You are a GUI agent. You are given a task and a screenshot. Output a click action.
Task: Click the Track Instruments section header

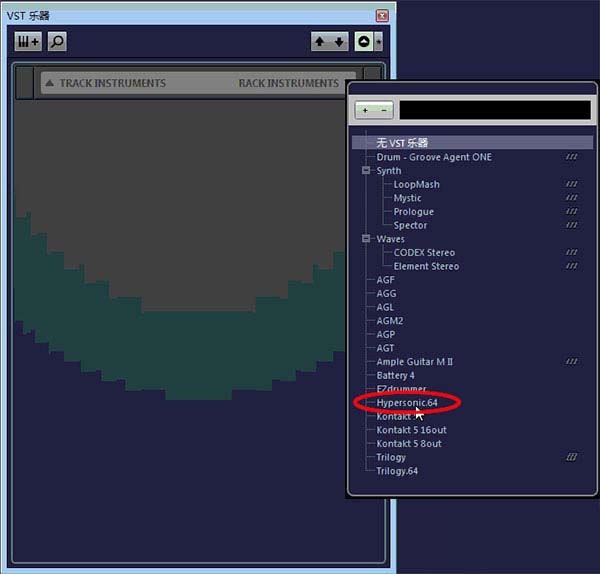tap(112, 83)
